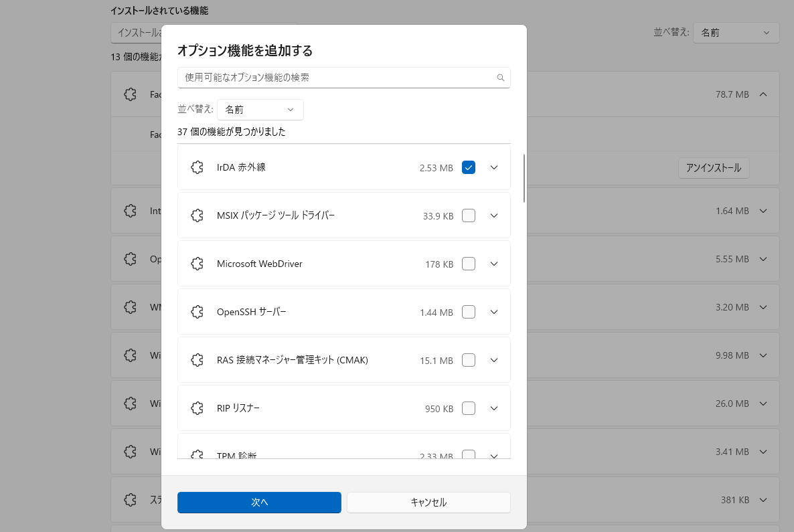This screenshot has width=794, height=532.
Task: Check the OpenSSH サーバー checkbox
Action: pyautogui.click(x=469, y=312)
